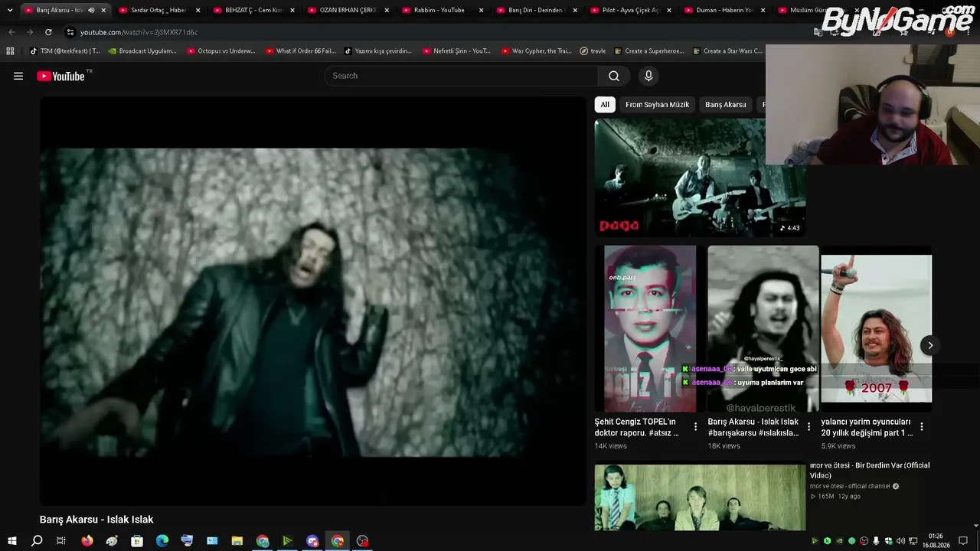Go back with Chrome's back arrow
The height and width of the screenshot is (551, 980).
coord(11,32)
